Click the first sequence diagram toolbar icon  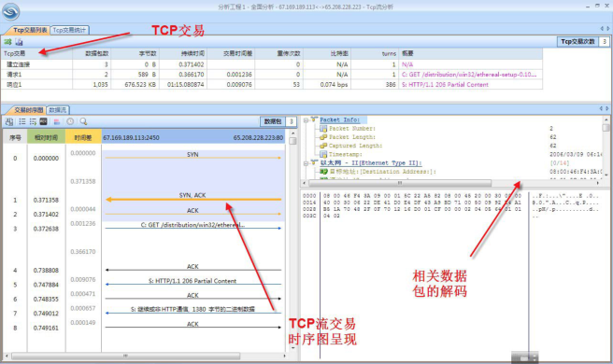pyautogui.click(x=9, y=122)
